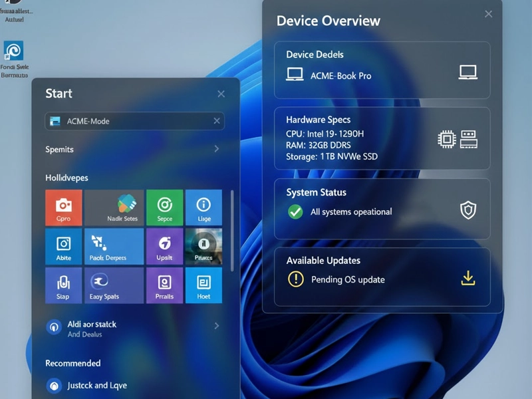532x399 pixels.
Task: Click the shield icon in System Status
Action: (x=468, y=211)
